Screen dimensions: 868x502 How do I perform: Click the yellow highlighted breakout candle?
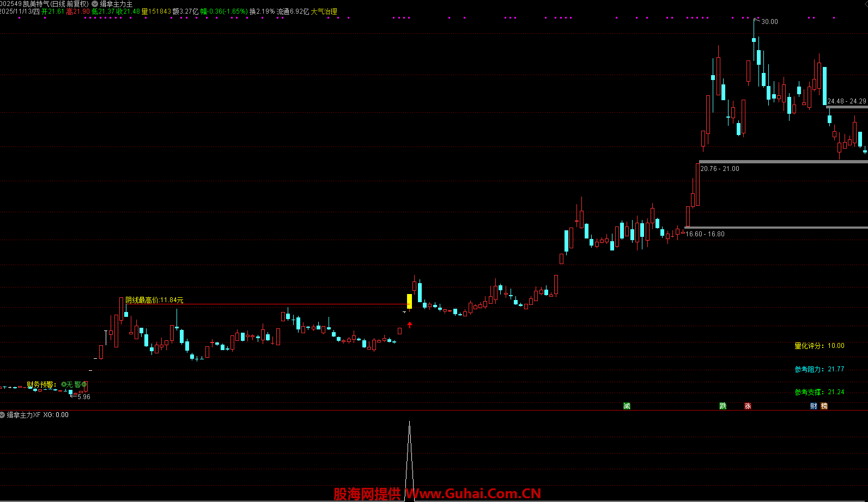[409, 301]
